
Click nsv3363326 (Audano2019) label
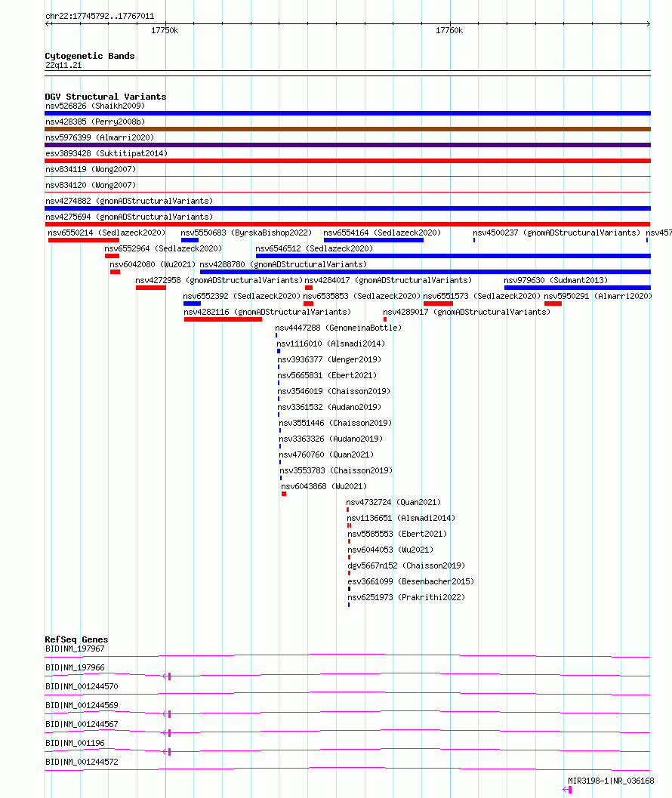[331, 439]
